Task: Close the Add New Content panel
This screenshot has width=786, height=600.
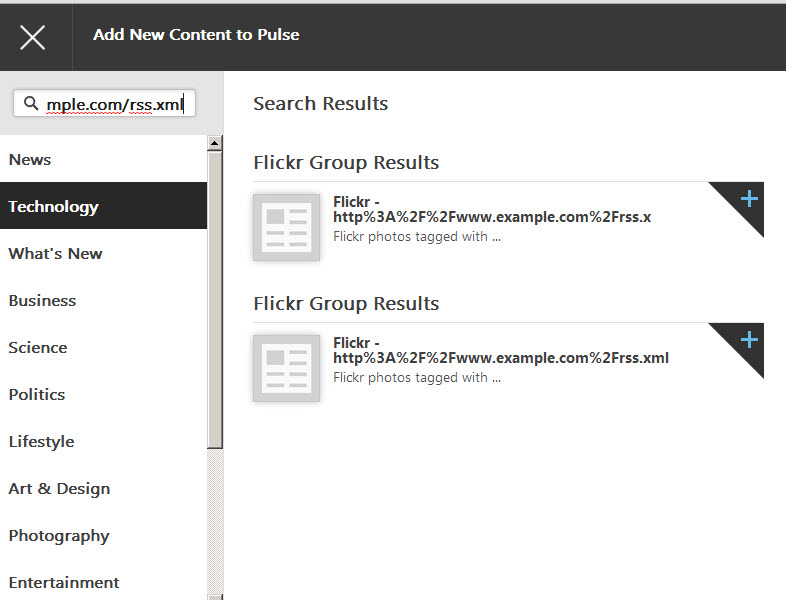Action: click(x=33, y=38)
